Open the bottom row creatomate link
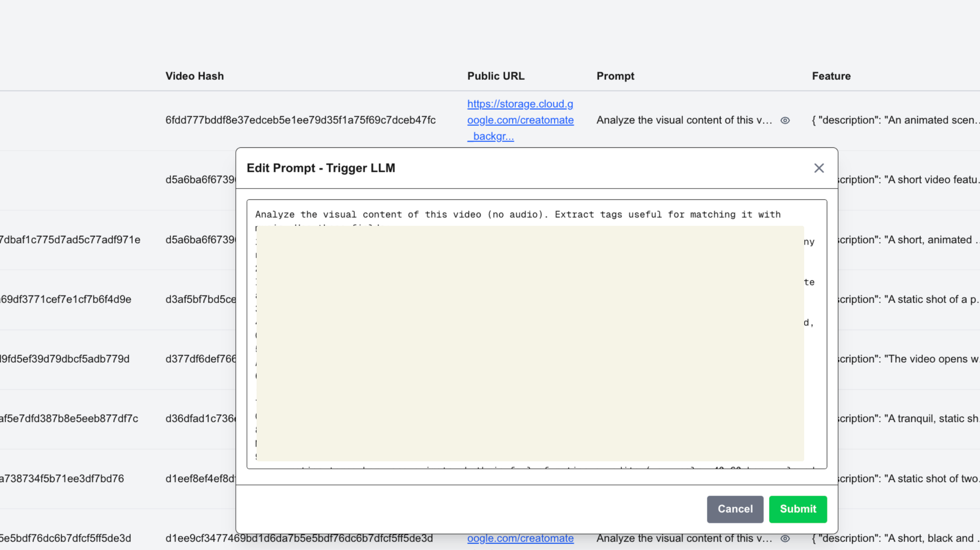The width and height of the screenshot is (980, 550). coord(520,538)
